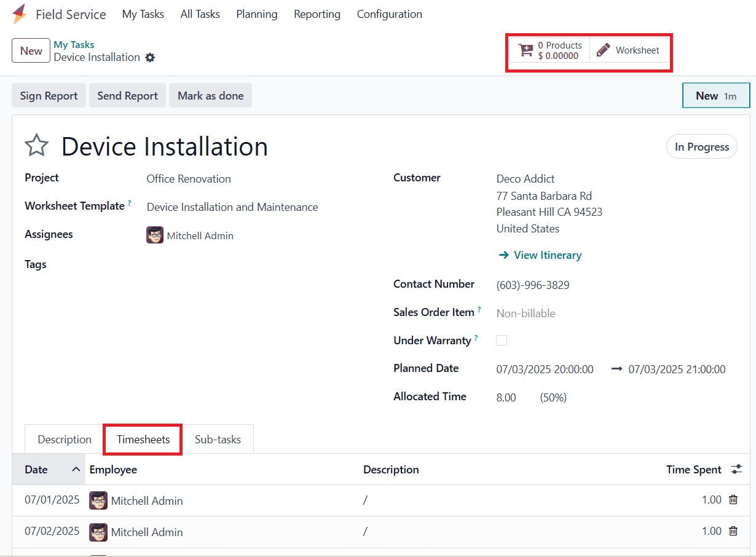Open the In Progress state dropdown
The width and height of the screenshot is (756, 557).
702,147
